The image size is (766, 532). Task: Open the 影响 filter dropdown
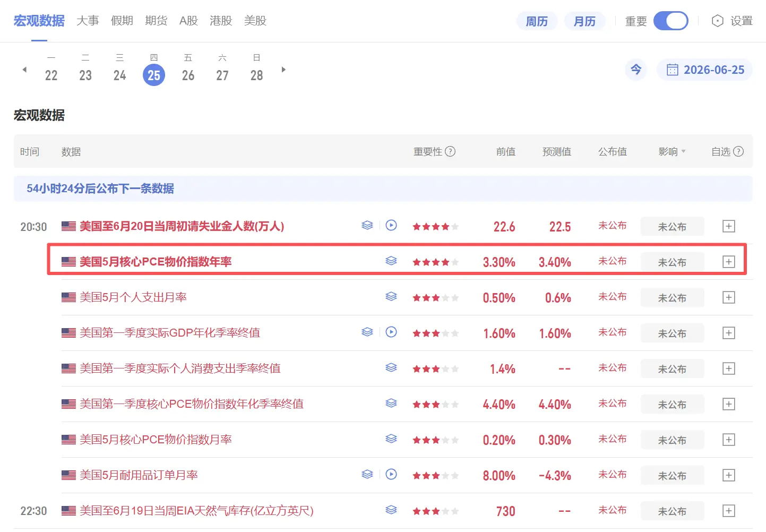click(x=672, y=151)
